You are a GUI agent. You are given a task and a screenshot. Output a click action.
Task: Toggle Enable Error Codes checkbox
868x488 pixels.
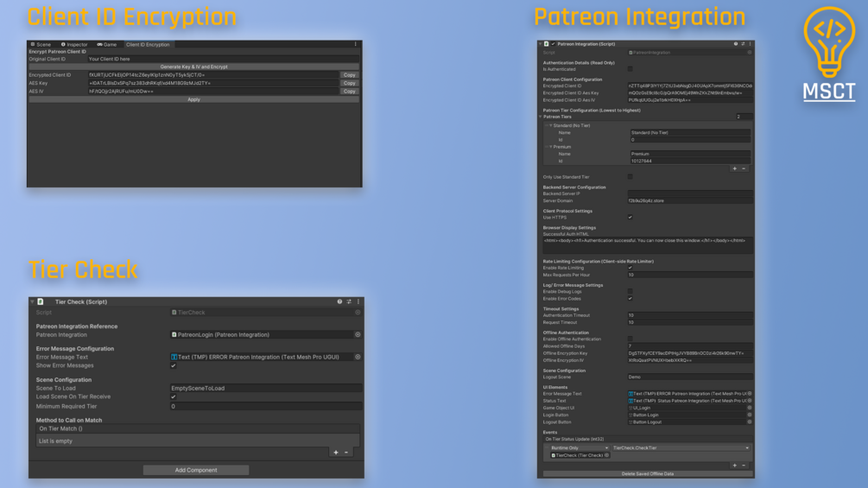(630, 299)
